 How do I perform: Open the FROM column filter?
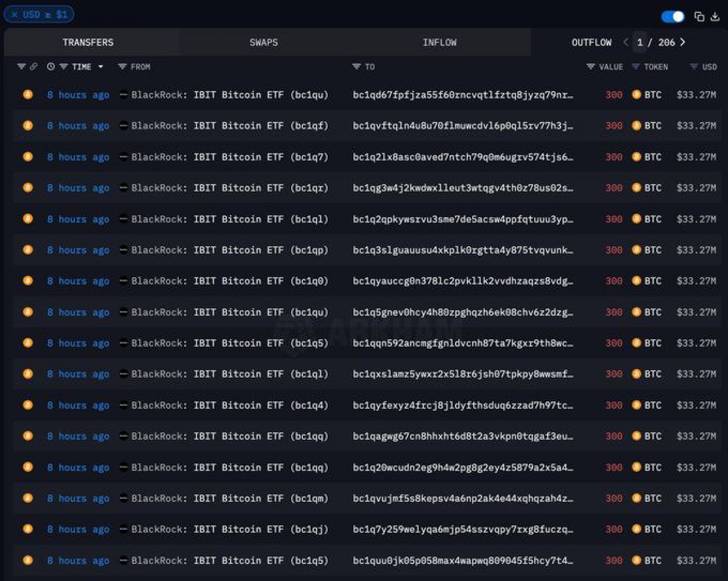click(122, 67)
